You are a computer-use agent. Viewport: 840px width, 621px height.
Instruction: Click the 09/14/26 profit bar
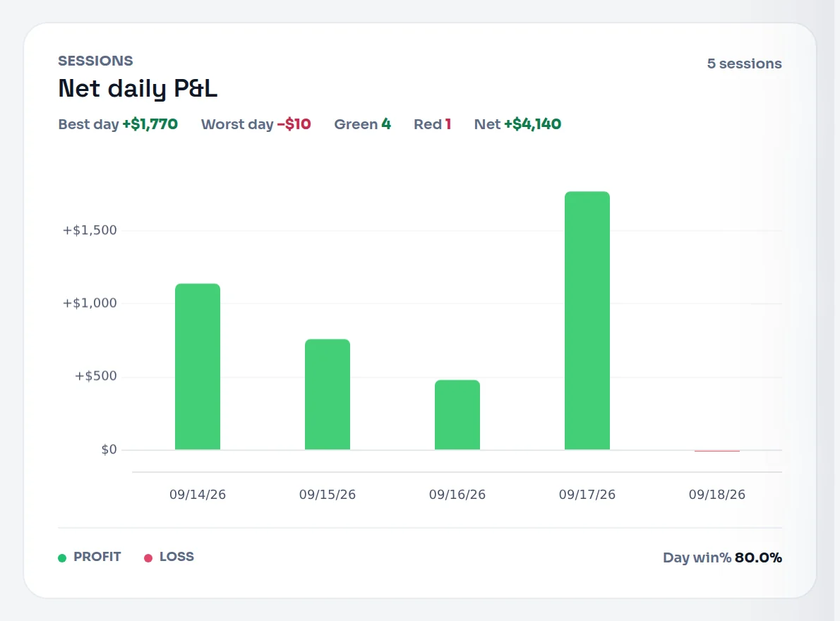[198, 367]
